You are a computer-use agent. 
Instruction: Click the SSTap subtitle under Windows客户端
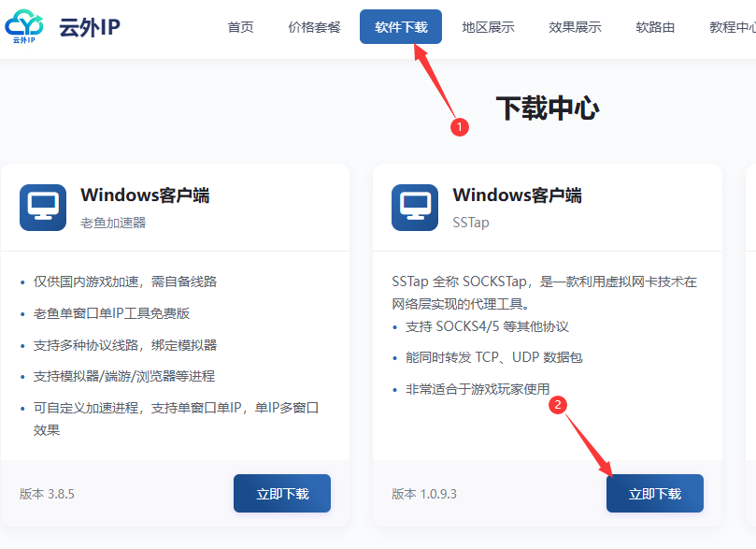(x=471, y=223)
